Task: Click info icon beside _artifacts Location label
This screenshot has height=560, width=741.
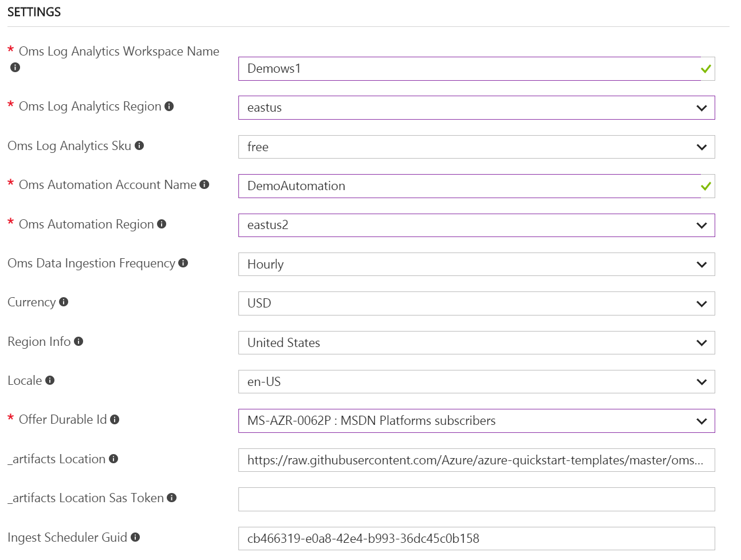Action: (x=113, y=459)
